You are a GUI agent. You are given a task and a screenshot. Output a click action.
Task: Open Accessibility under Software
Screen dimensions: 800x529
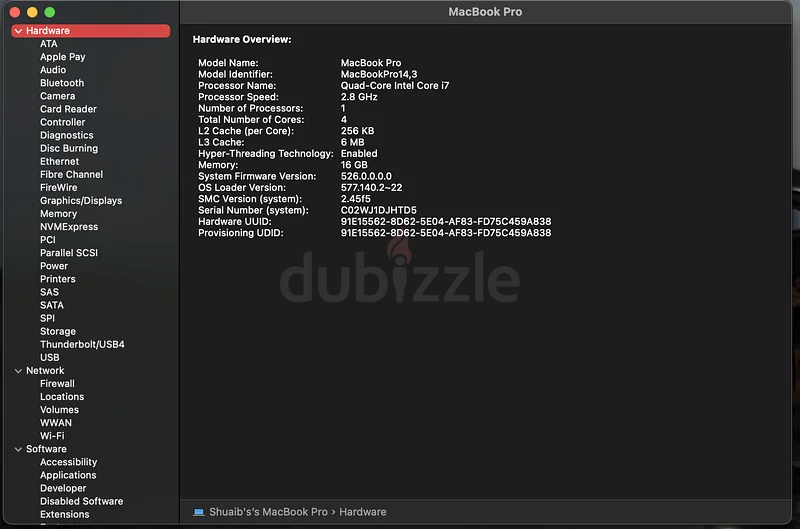(69, 462)
